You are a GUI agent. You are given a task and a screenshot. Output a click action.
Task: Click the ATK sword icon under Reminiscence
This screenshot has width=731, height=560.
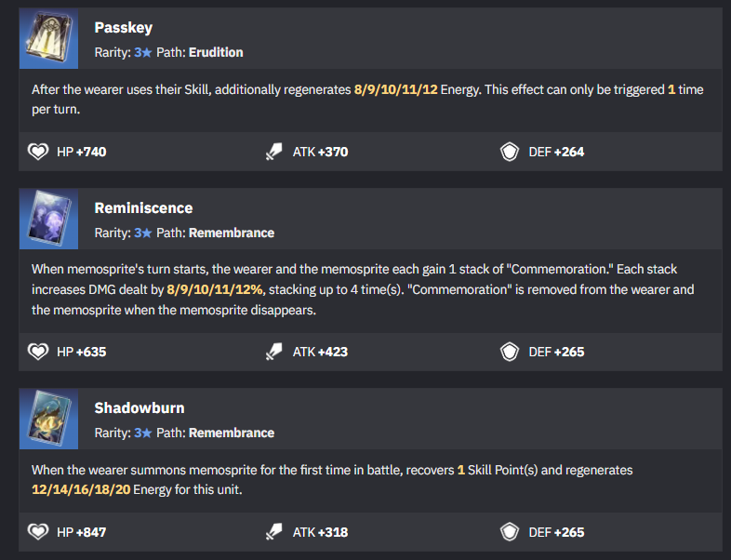pos(273,352)
